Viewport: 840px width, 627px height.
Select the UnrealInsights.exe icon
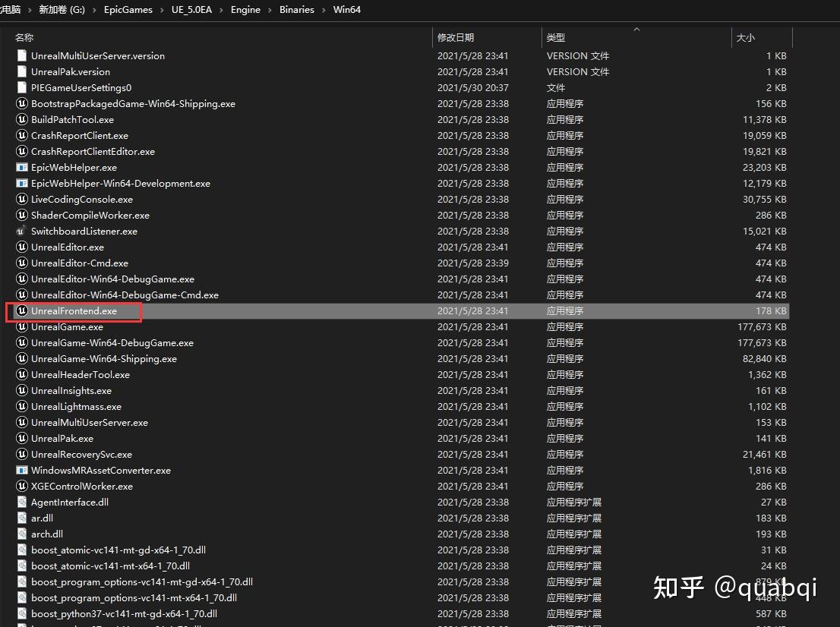tap(21, 390)
